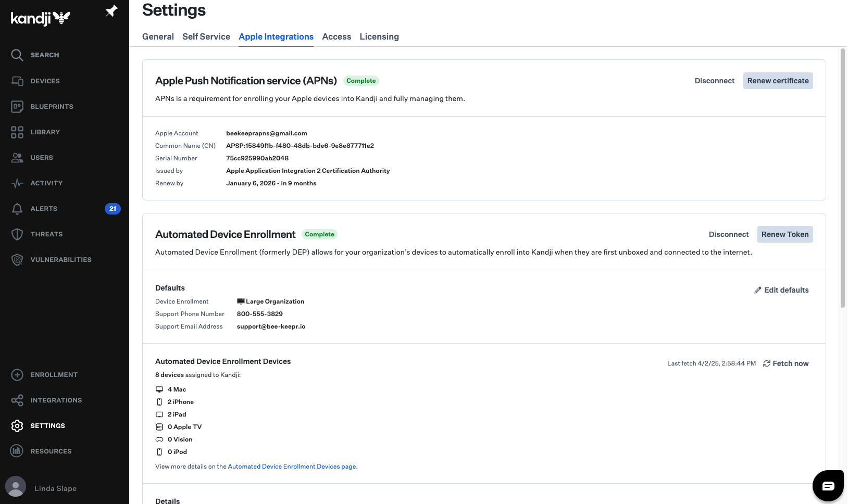Viewport: 848px width, 504px height.
Task: Click the Integrations share icon
Action: coord(17,400)
